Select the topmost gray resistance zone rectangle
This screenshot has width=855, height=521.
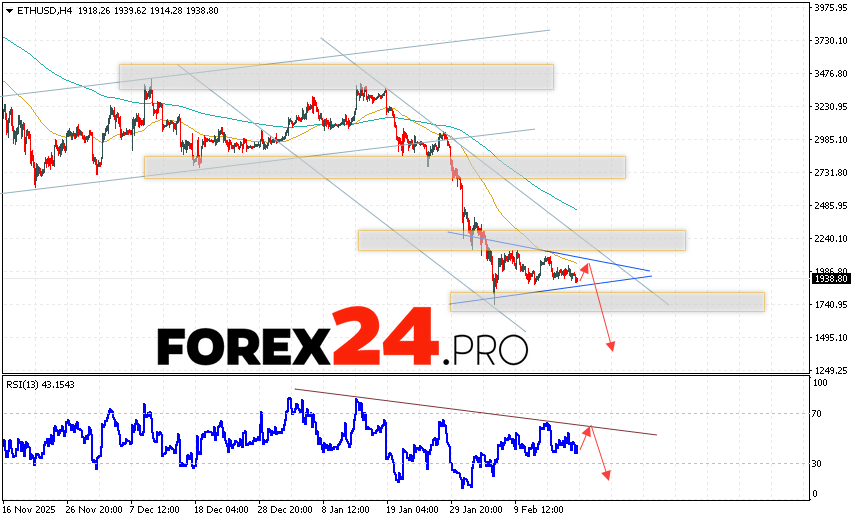click(x=336, y=77)
